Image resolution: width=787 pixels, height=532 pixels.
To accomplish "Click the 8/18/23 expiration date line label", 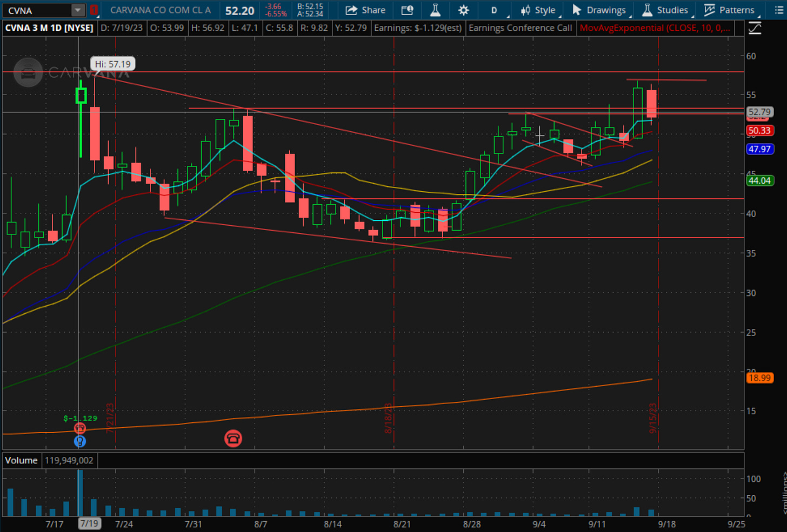I will (x=388, y=418).
